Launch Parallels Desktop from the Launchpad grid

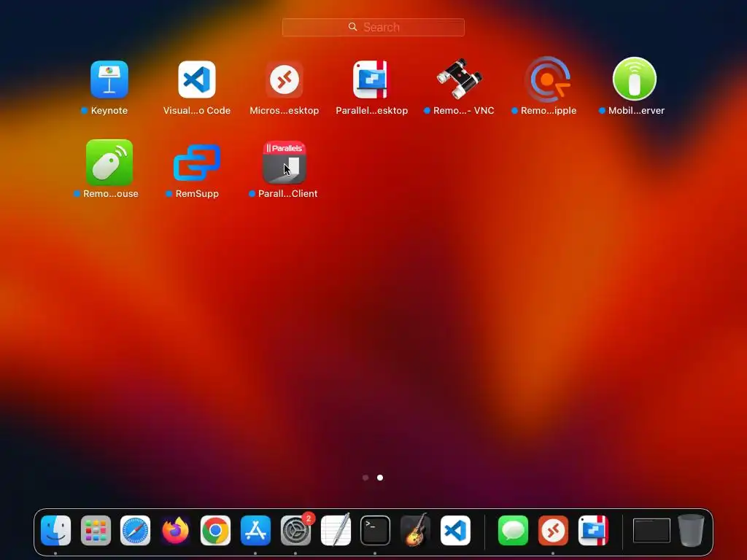[371, 79]
